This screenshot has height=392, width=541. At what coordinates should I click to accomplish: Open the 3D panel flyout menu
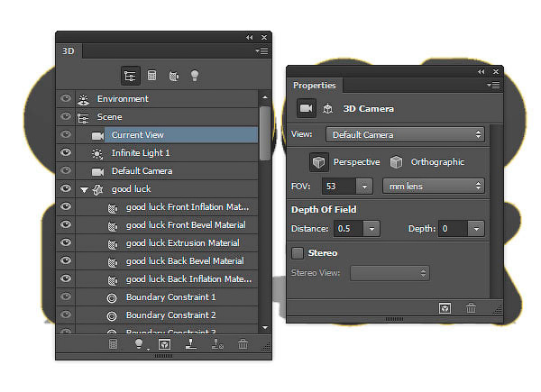point(261,51)
